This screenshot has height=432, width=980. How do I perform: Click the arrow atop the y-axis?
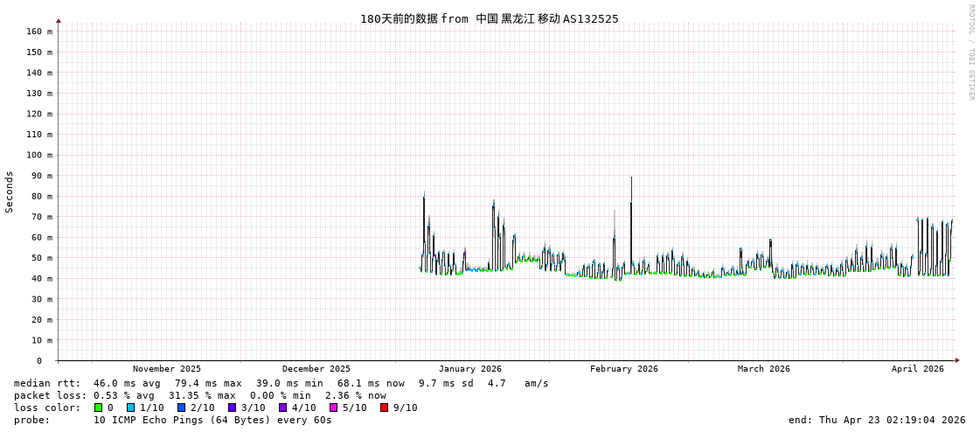[x=59, y=20]
